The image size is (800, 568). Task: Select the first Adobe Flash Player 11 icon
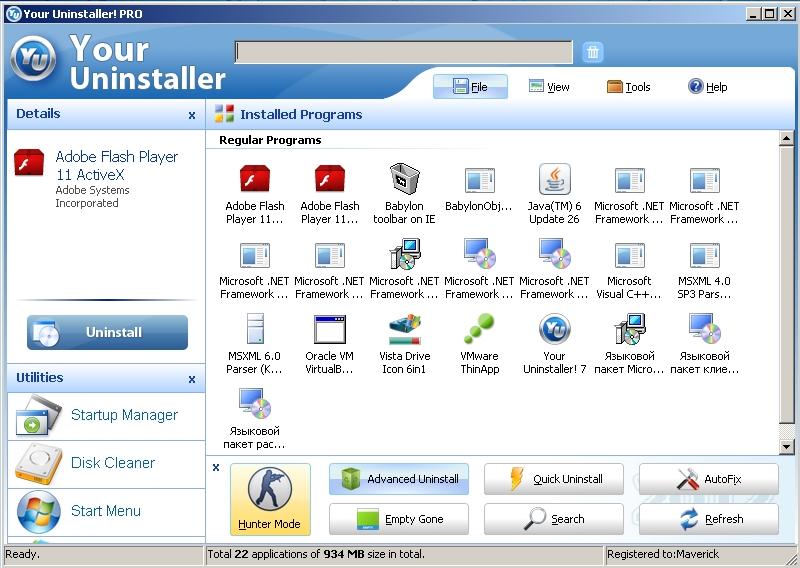tap(254, 179)
